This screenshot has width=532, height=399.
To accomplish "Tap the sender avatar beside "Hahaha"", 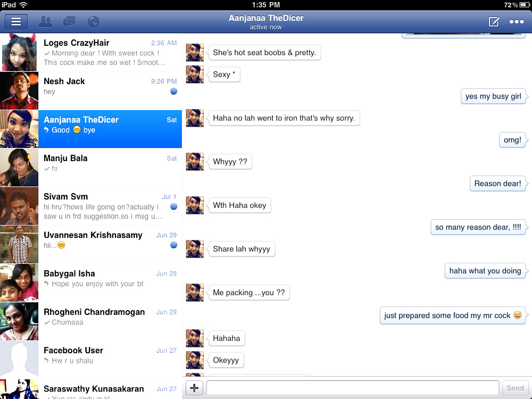I will click(195, 338).
